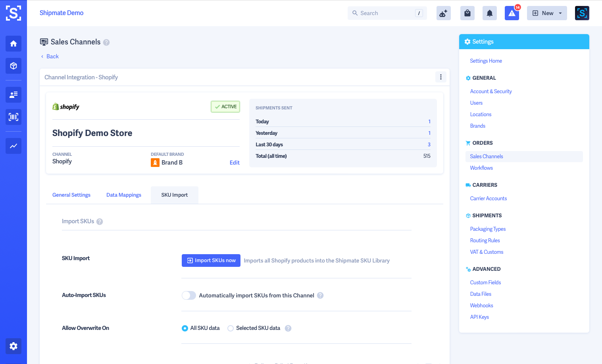Open SKU Import tab
Image resolution: width=602 pixels, height=364 pixels.
click(175, 195)
